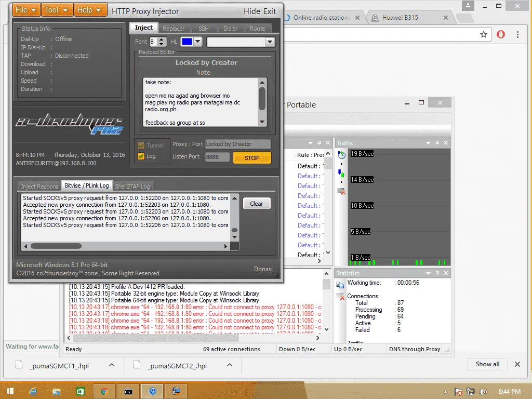Open the Inject Respons log tab

tap(39, 187)
